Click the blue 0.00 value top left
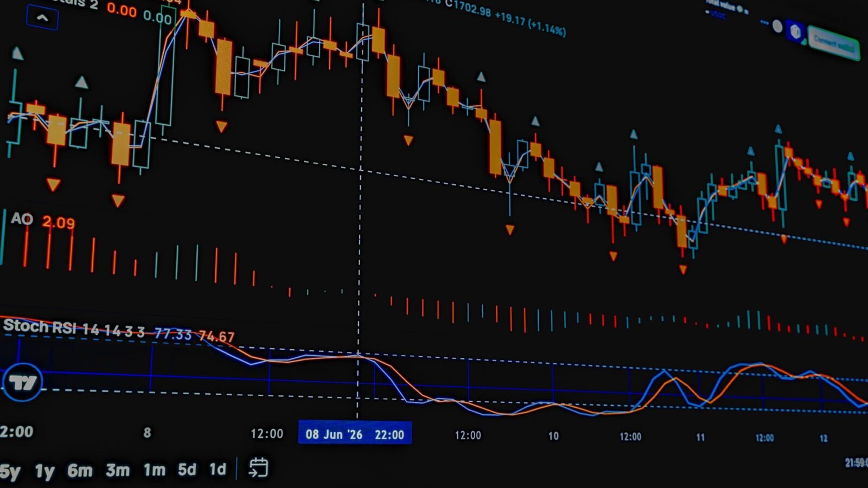Screen dimensions: 868x488 click(x=157, y=17)
